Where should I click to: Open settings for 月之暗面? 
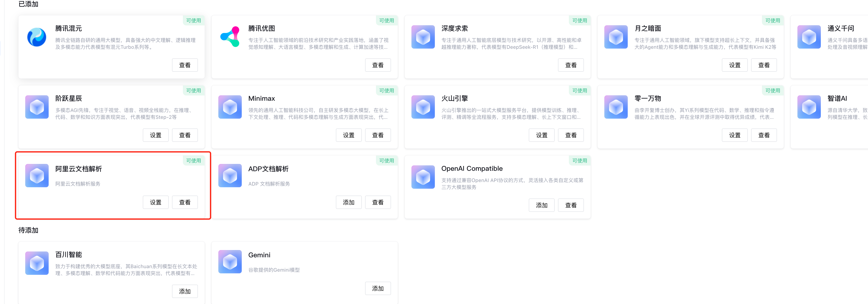(734, 65)
